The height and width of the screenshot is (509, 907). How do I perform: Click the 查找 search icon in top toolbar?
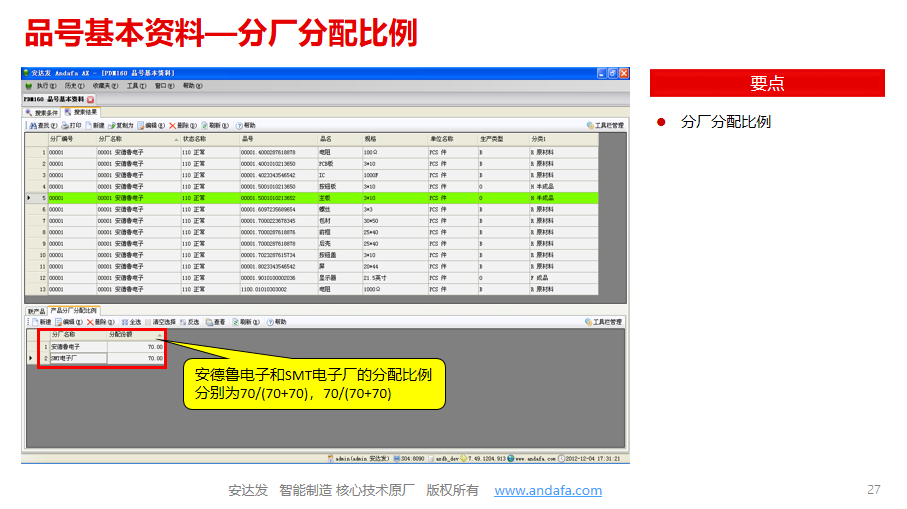pos(38,126)
